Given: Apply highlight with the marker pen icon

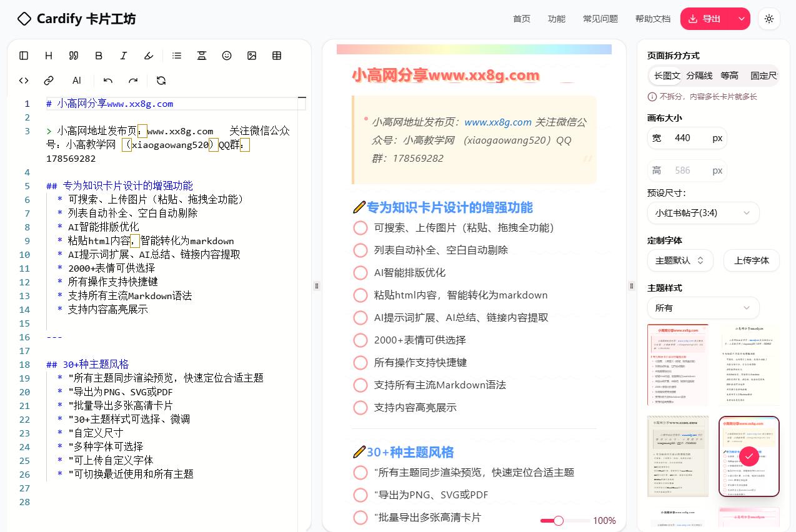Looking at the screenshot, I should tap(149, 56).
